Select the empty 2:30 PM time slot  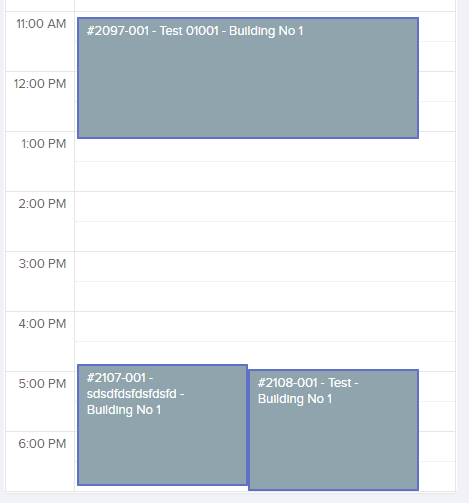click(x=265, y=236)
